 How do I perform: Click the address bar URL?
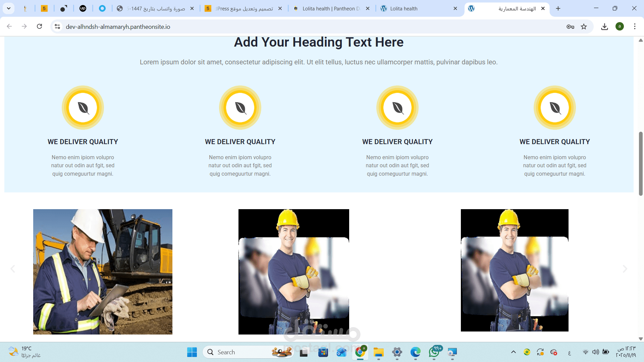(118, 27)
